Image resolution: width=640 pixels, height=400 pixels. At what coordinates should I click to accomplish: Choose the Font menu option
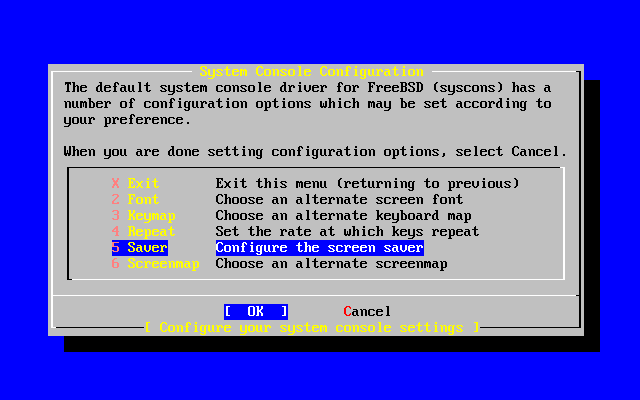(143, 199)
